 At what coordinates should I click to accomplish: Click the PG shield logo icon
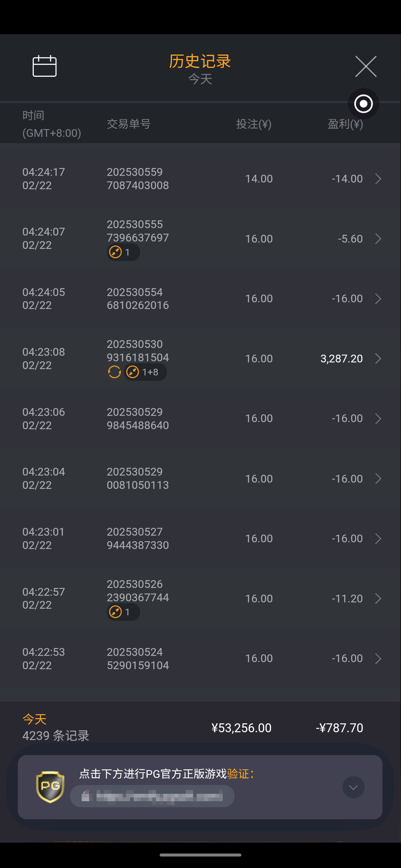pyautogui.click(x=50, y=786)
